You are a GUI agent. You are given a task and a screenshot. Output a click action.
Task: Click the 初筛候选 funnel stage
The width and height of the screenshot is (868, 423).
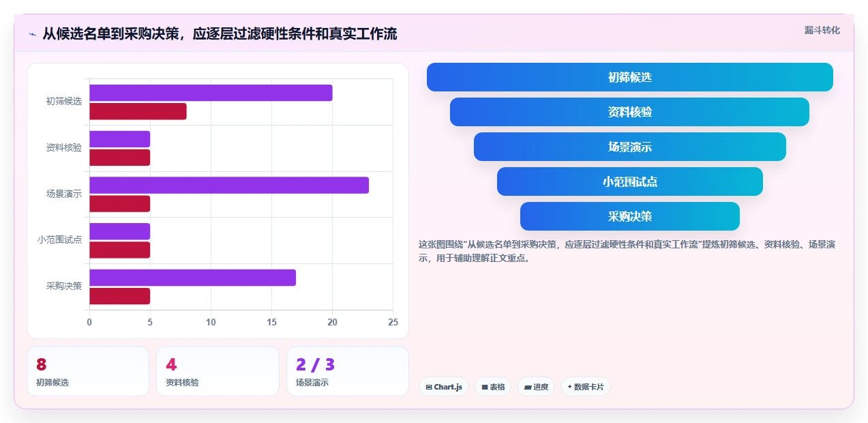(x=630, y=77)
